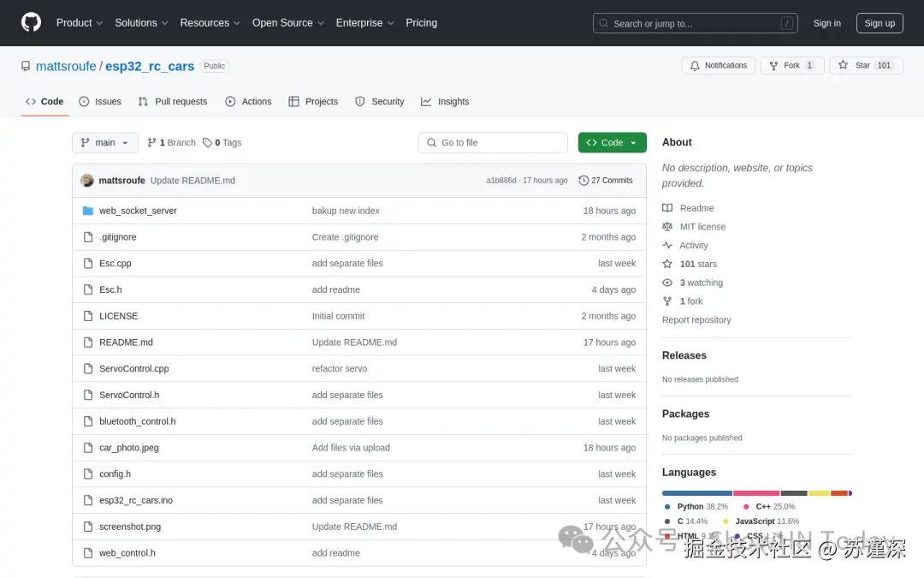This screenshot has height=578, width=924.
Task: View the 3 watching link
Action: pos(693,283)
